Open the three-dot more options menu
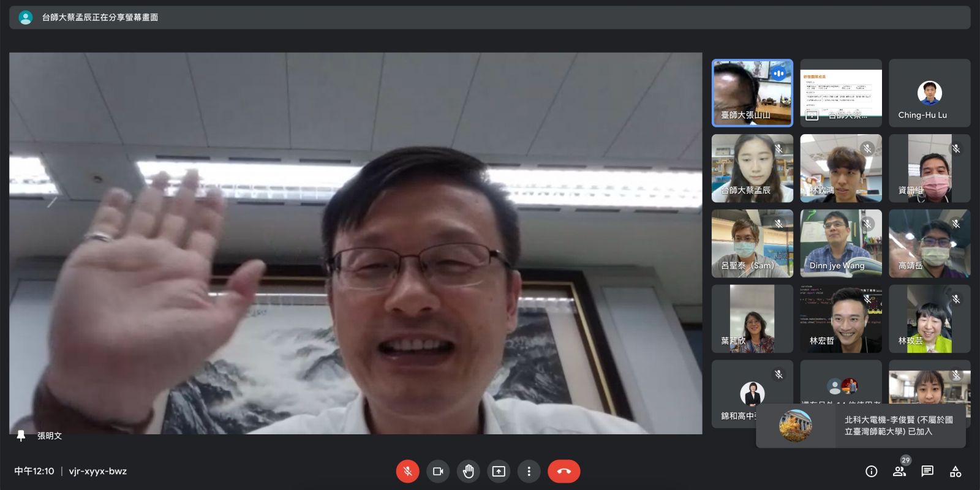This screenshot has width=980, height=490. point(529,471)
